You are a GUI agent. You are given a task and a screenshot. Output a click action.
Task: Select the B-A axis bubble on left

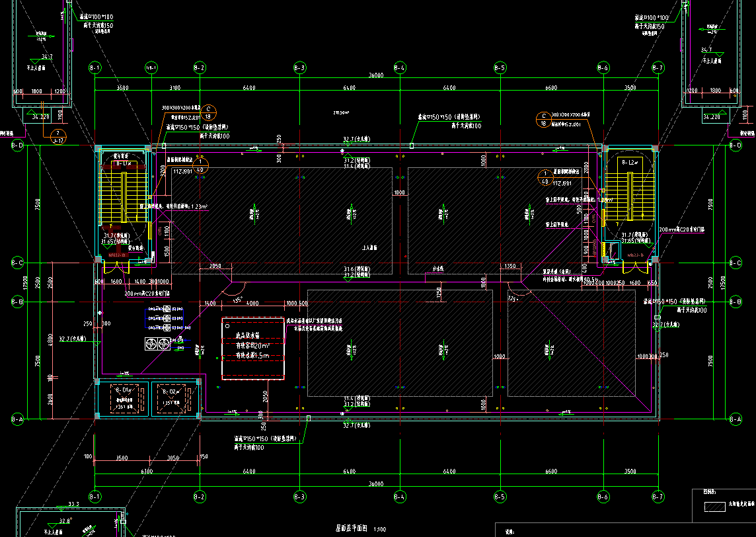(x=18, y=419)
